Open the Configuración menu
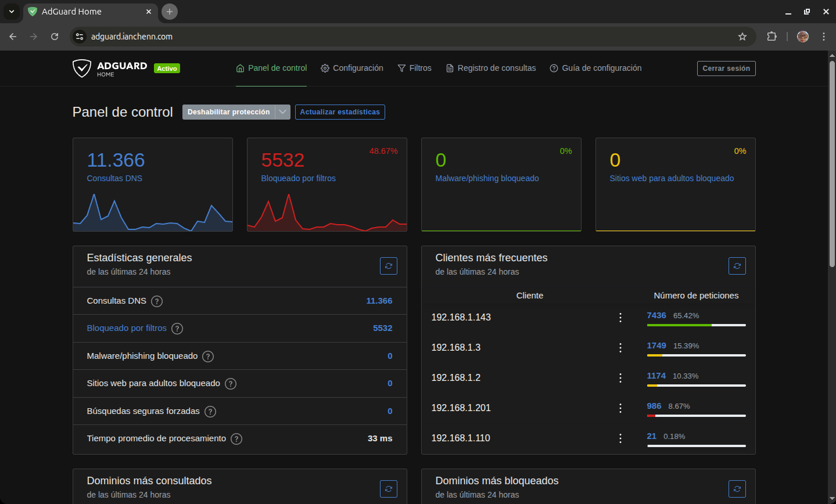 coord(352,69)
